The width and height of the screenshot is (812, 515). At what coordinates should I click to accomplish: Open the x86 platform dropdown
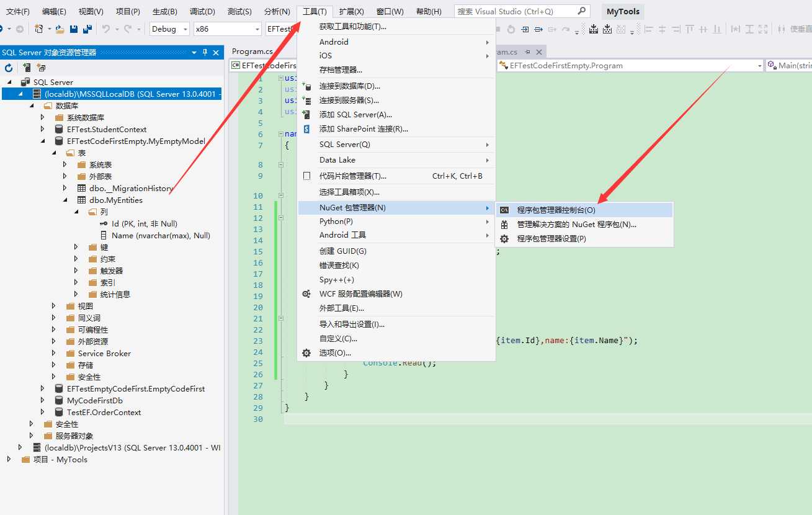click(x=257, y=29)
